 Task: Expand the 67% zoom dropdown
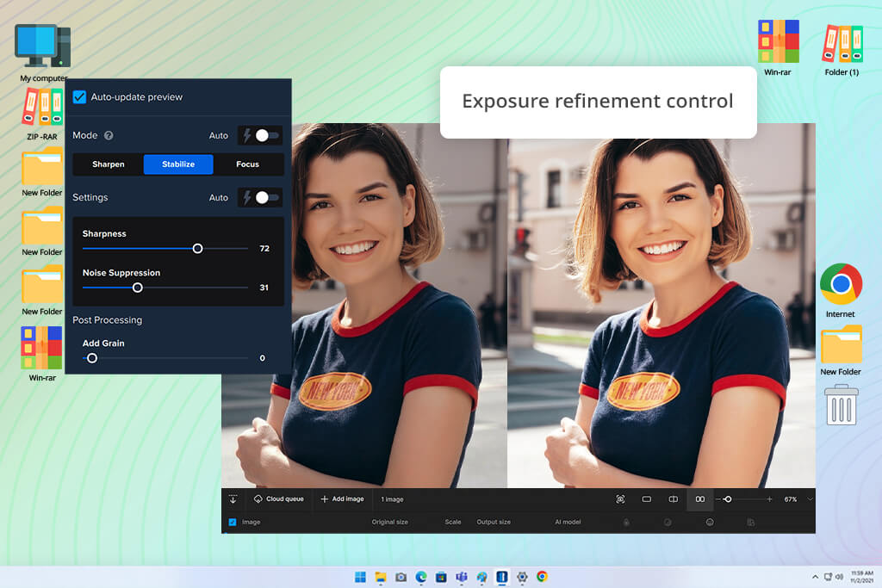point(810,499)
